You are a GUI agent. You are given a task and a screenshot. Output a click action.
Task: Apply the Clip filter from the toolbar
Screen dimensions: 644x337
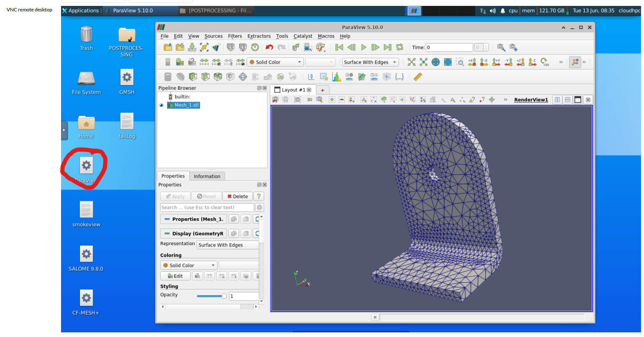click(x=192, y=77)
